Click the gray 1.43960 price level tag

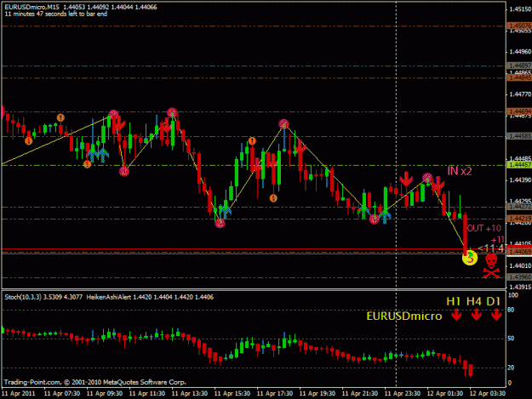click(x=519, y=277)
